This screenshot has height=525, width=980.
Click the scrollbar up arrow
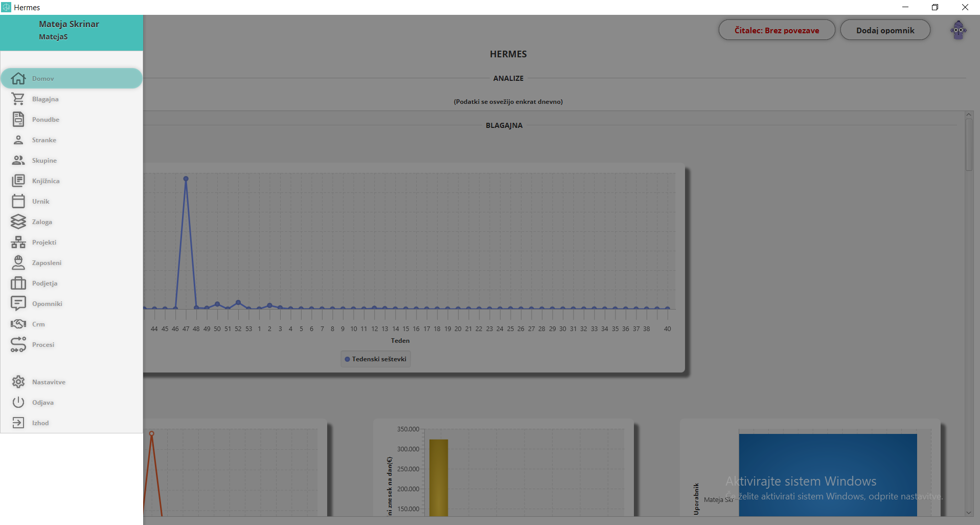(x=969, y=115)
